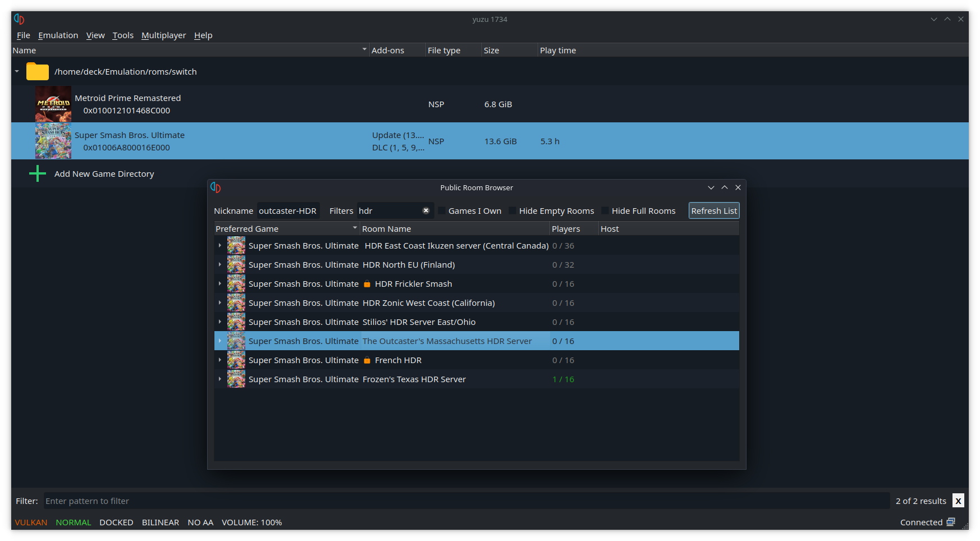Viewport: 980px width, 541px height.
Task: Click the game list Filter pattern field
Action: (x=467, y=501)
